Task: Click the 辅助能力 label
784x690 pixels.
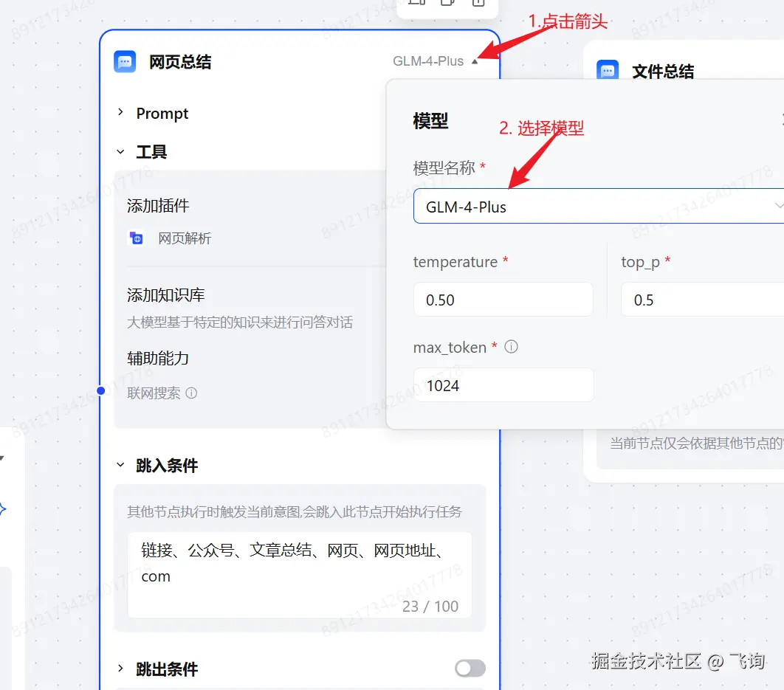Action: [x=158, y=358]
